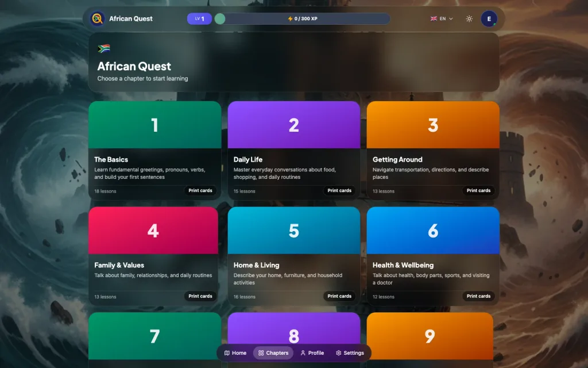Click the "Family & Values" chapter title
The image size is (588, 368).
(119, 265)
